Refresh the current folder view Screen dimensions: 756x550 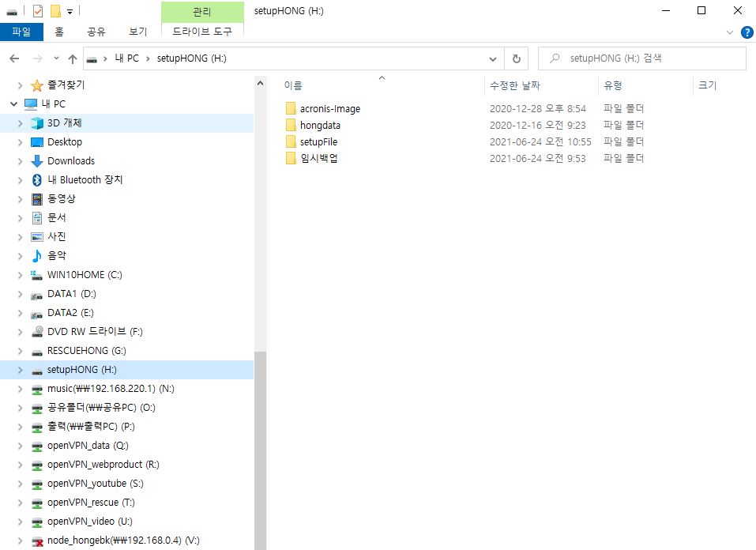point(517,58)
